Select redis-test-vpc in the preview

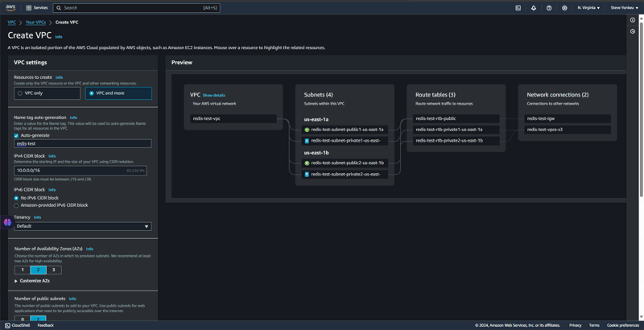coord(233,118)
